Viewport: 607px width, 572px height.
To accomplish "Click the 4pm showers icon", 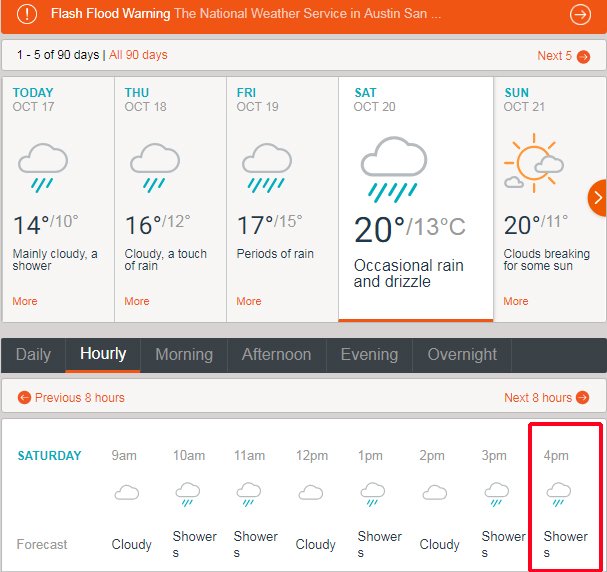I will pos(559,495).
